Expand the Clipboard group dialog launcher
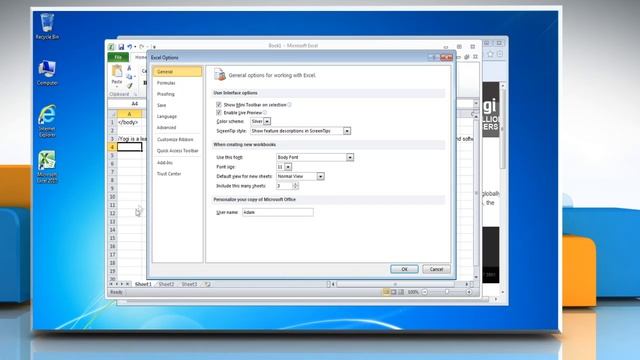The width and height of the screenshot is (640, 360). [x=136, y=94]
